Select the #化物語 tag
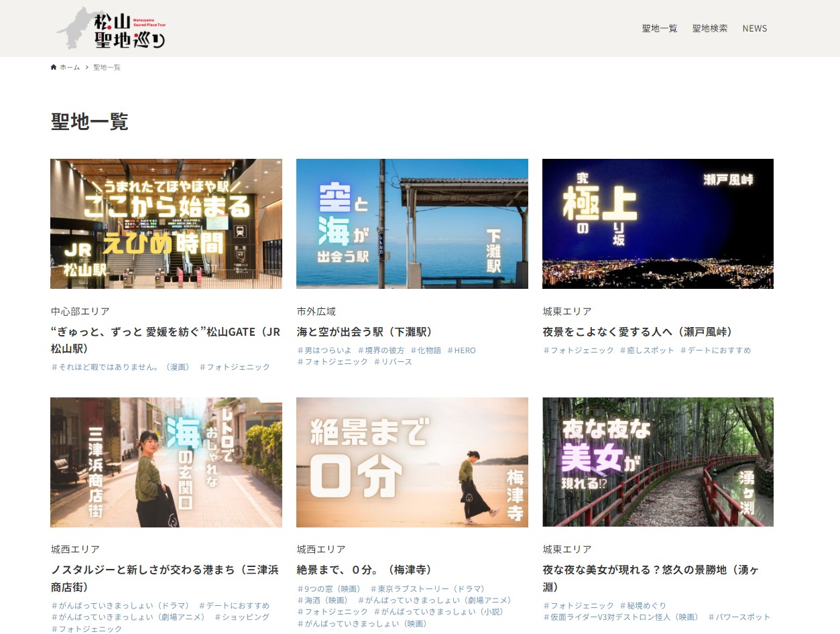This screenshot has width=840, height=634. (x=426, y=351)
